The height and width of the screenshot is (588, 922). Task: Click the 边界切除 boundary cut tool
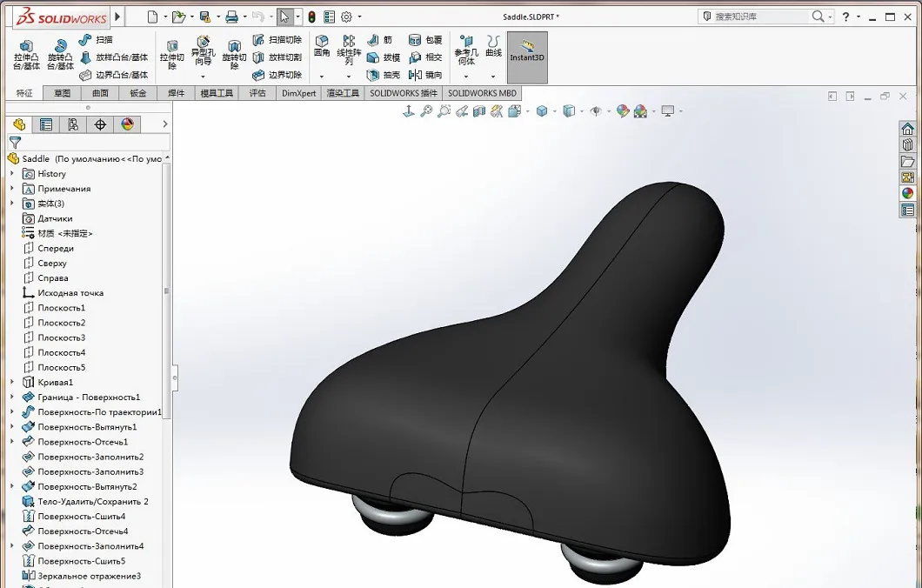pos(277,75)
